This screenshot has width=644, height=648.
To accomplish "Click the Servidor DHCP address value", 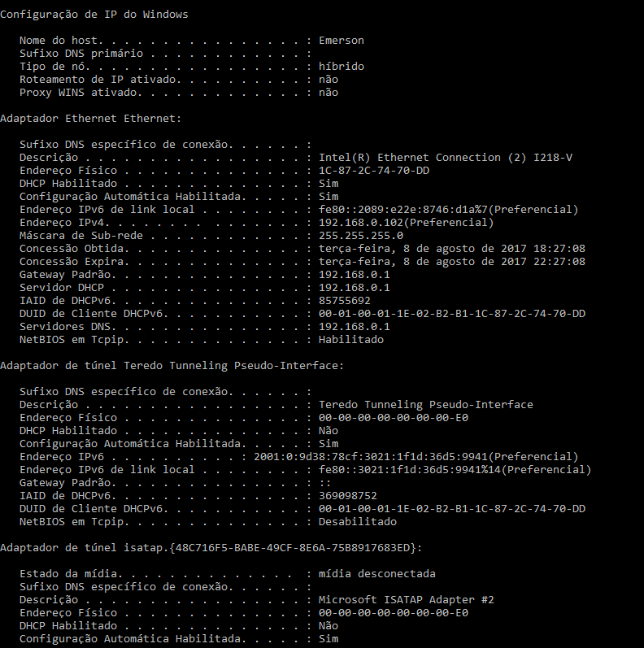I will click(x=354, y=288).
